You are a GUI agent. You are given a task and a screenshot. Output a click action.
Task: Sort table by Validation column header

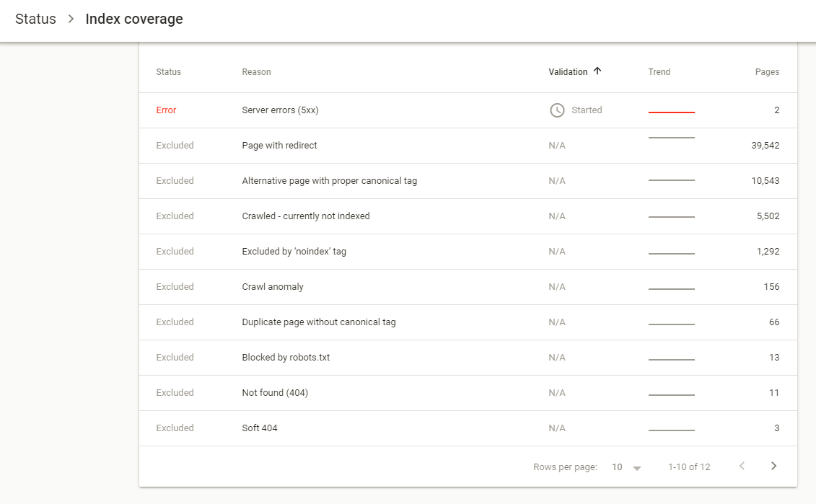tap(568, 72)
